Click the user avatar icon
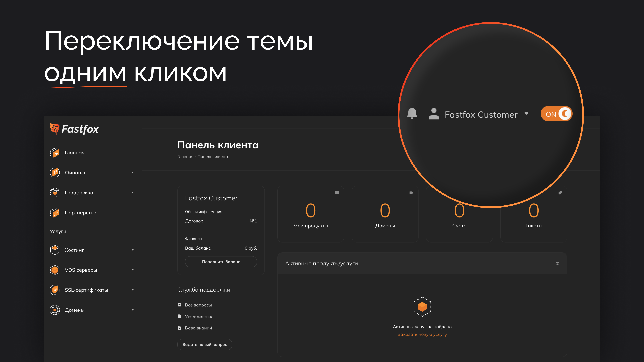Image resolution: width=644 pixels, height=362 pixels. 434,114
